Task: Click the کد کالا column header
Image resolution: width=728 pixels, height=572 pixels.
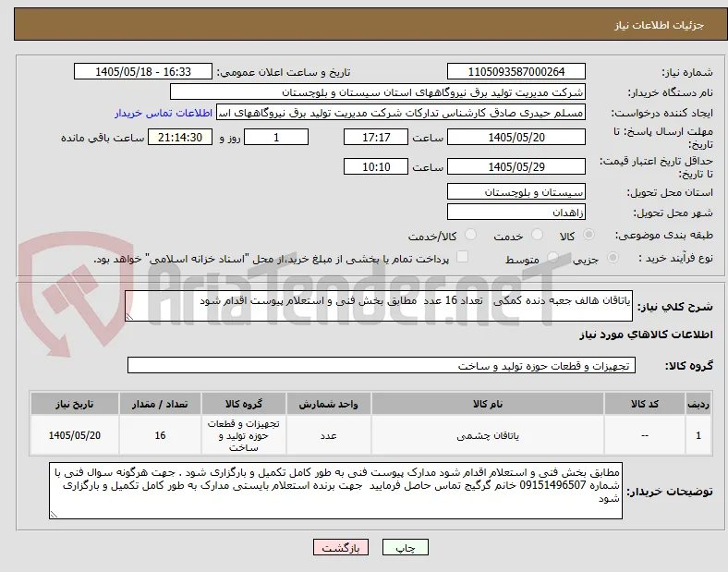Action: coord(645,404)
